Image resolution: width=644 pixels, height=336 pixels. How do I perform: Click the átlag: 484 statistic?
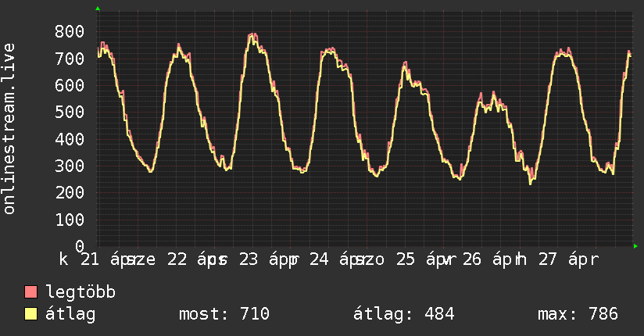404,314
